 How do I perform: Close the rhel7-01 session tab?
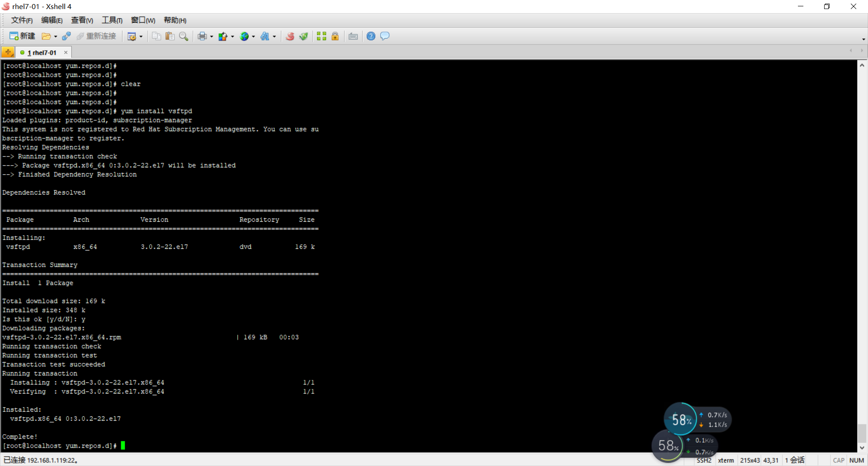click(x=66, y=52)
